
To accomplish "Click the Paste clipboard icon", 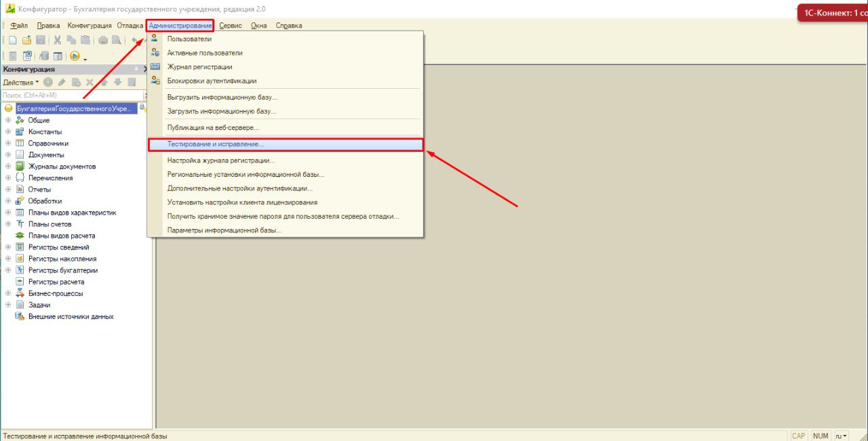I will pyautogui.click(x=85, y=40).
